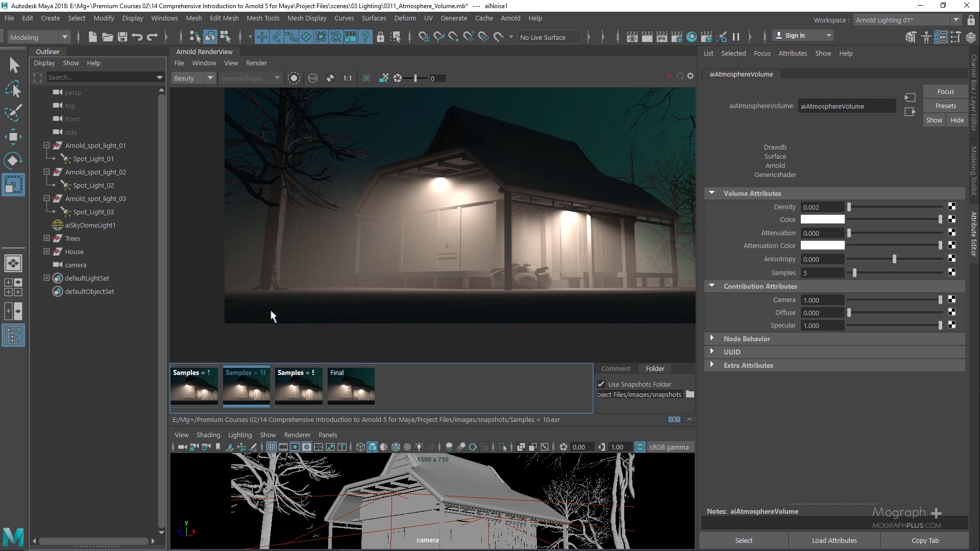This screenshot has width=980, height=551.
Task: Switch to the Comment tab
Action: click(616, 368)
